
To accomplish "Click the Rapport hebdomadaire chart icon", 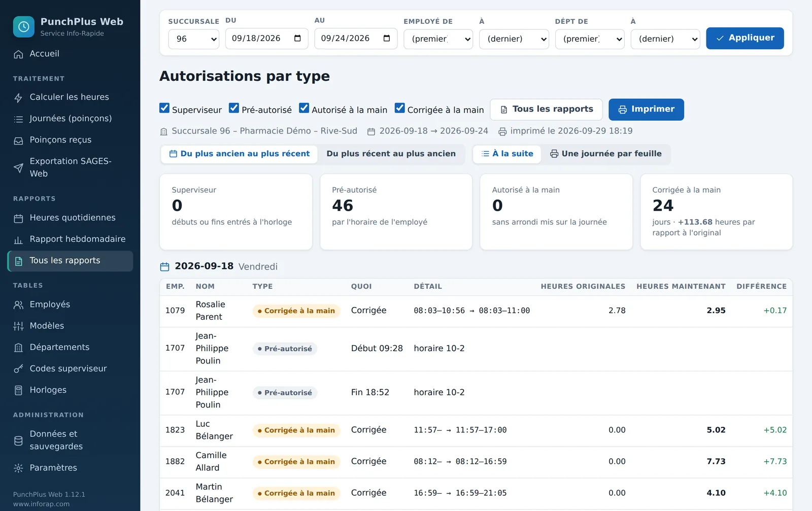I will point(18,240).
